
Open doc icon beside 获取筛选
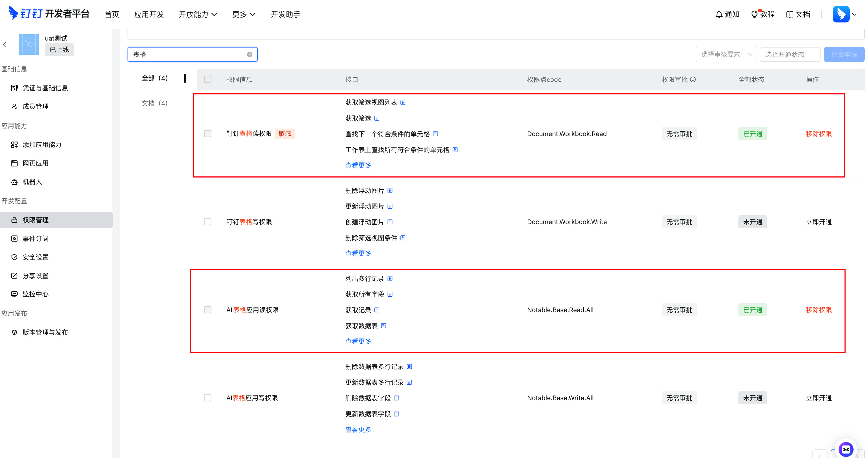click(x=377, y=118)
